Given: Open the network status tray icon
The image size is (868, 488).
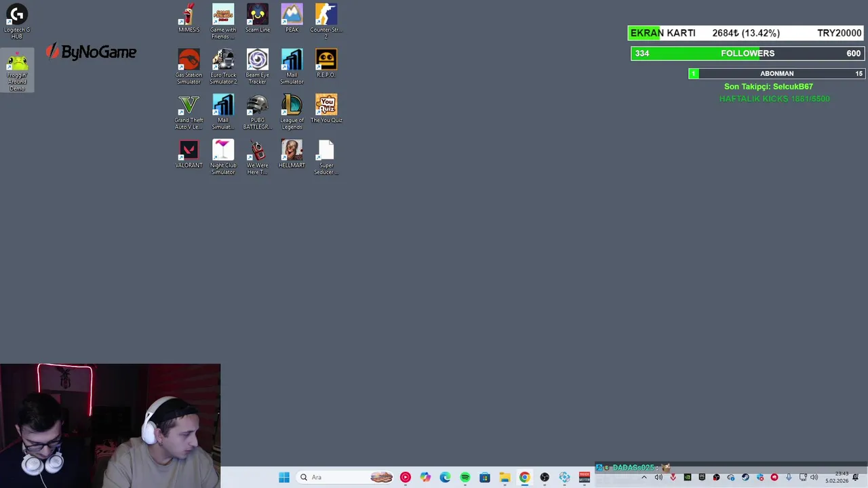Looking at the screenshot, I should pos(803,477).
